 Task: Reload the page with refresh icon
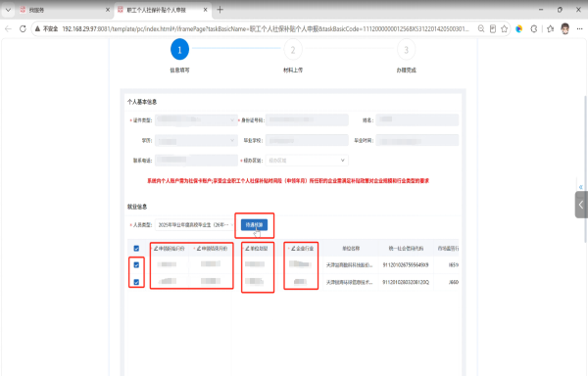[x=23, y=28]
